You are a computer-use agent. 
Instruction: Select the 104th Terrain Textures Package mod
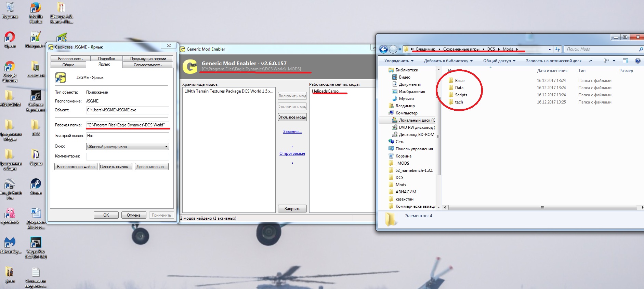click(229, 91)
